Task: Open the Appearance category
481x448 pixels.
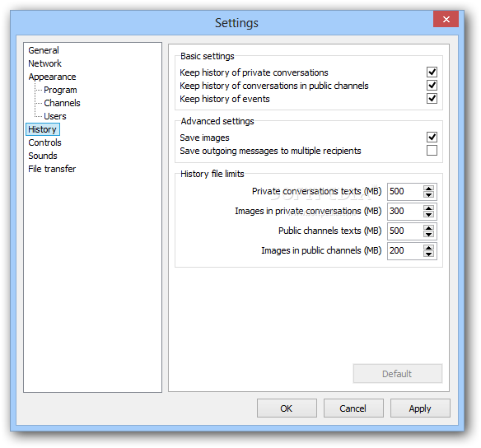Action: pyautogui.click(x=52, y=77)
